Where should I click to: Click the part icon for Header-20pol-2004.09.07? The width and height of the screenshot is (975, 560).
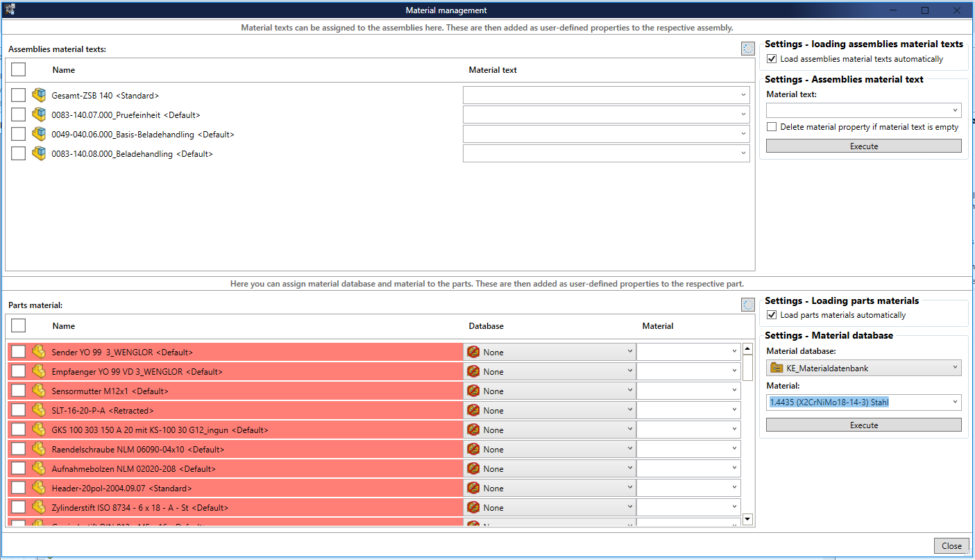click(x=39, y=488)
